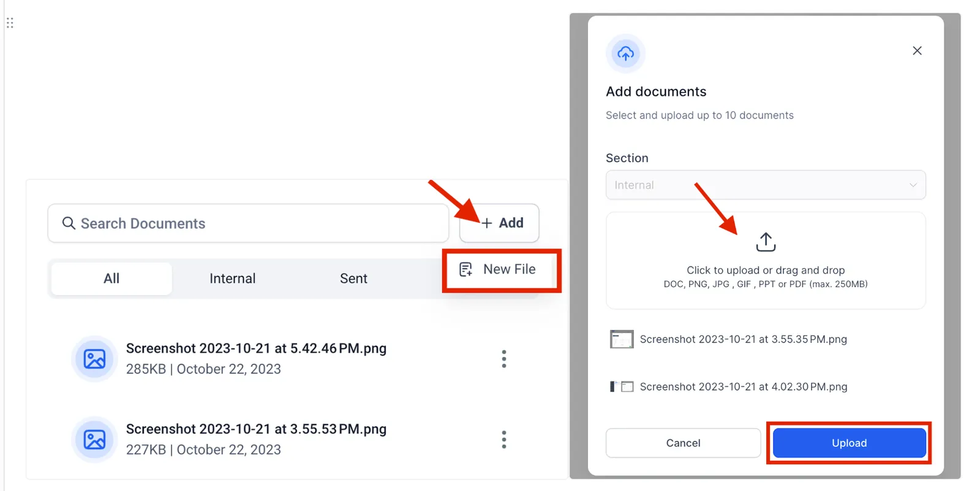Open options menu for Screenshot 3.55.53 PM file
Screen dimensions: 980x491
coord(504,440)
